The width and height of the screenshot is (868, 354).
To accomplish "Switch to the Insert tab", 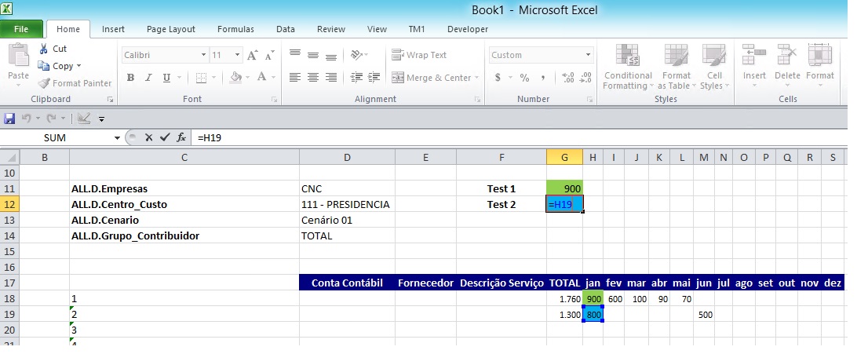I will pyautogui.click(x=113, y=29).
